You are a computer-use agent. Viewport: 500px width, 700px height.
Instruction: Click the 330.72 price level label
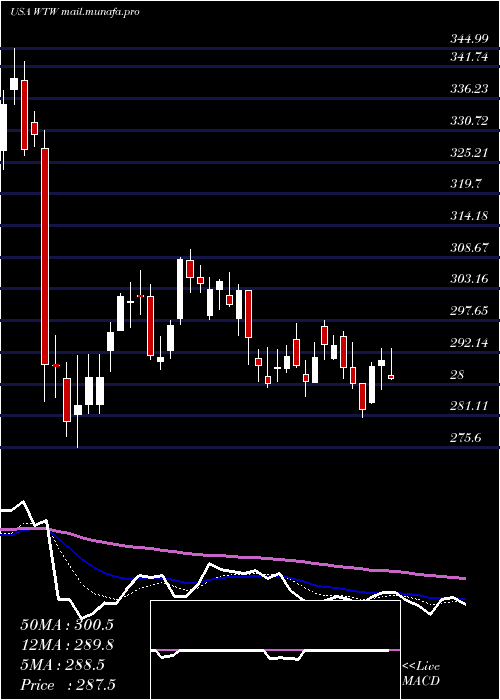pos(470,121)
